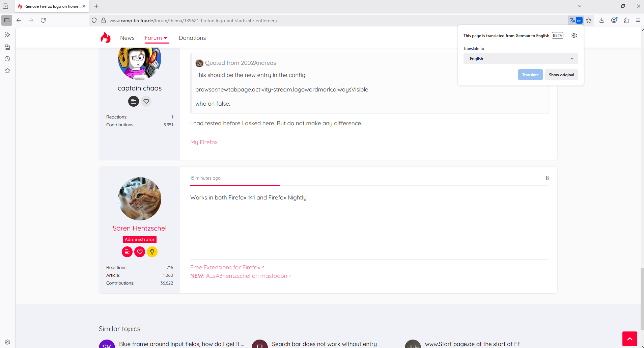Open captain chaos's profile name link
Image resolution: width=644 pixels, height=348 pixels.
140,88
